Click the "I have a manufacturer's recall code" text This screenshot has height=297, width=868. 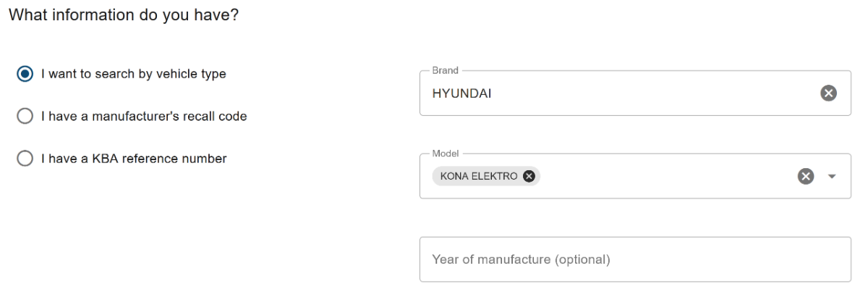click(x=144, y=116)
